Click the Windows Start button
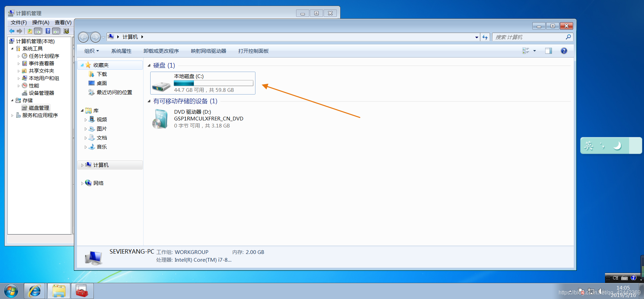This screenshot has height=299, width=644. click(11, 291)
